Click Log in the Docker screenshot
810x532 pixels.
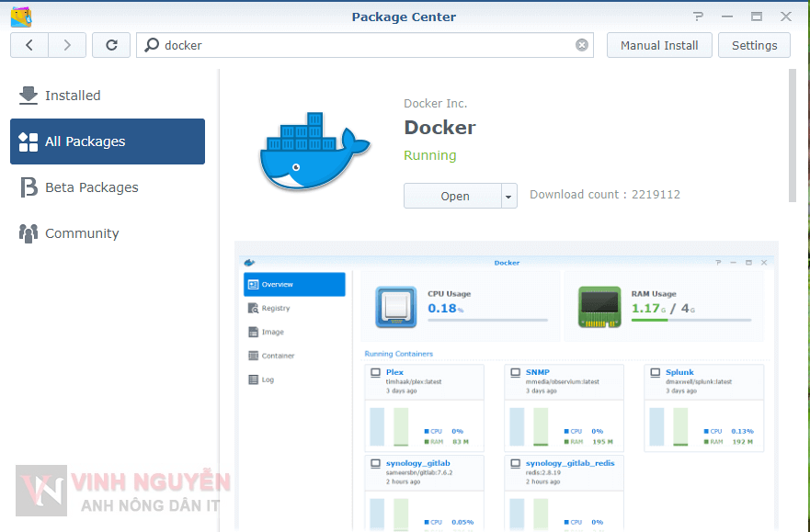(267, 379)
